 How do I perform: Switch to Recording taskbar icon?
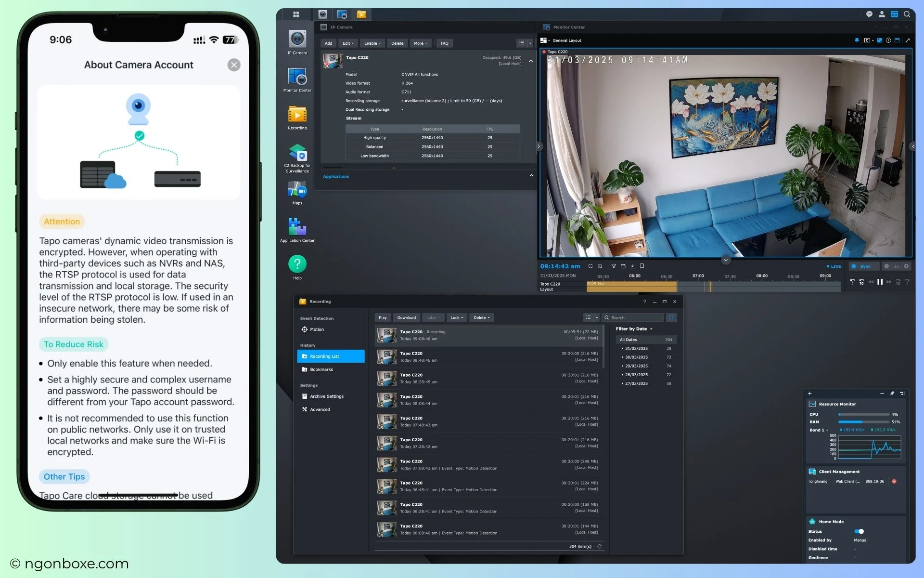(x=361, y=14)
